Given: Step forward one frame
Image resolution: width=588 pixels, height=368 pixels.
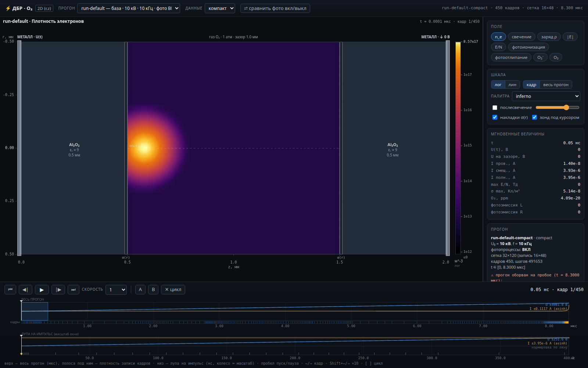Looking at the screenshot, I should pos(58,290).
